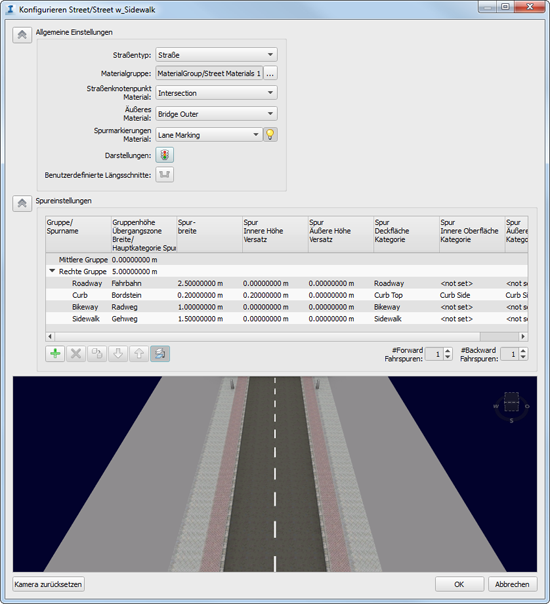Increase #Forward Fahrspuren stepper value

click(448, 351)
